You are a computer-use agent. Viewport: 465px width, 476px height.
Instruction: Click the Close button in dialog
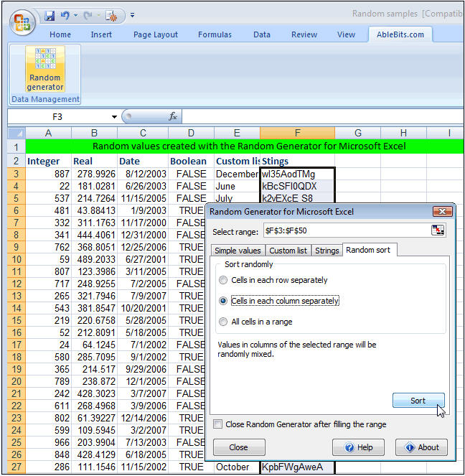(x=239, y=447)
